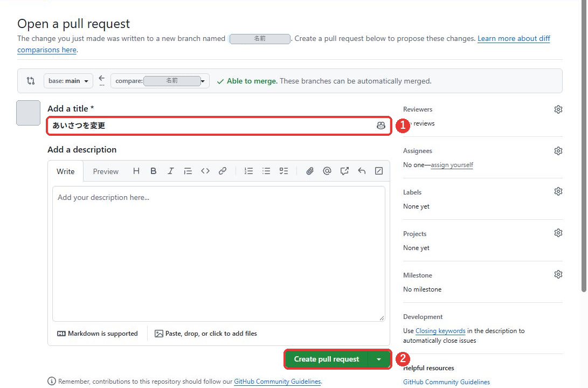Click the Reviewers heading
This screenshot has width=588, height=388.
(418, 109)
